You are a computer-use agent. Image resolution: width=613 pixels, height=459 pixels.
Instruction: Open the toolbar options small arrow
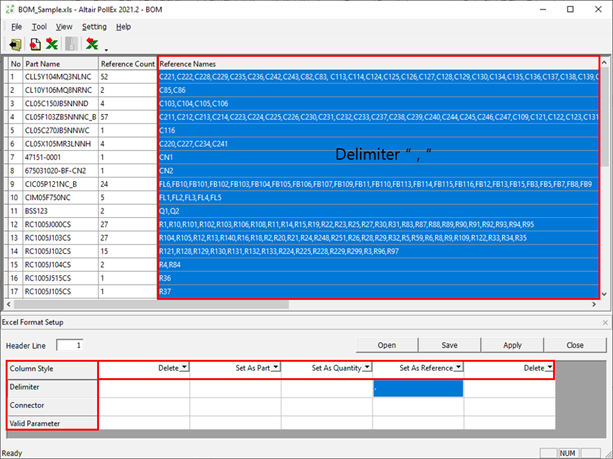click(106, 48)
